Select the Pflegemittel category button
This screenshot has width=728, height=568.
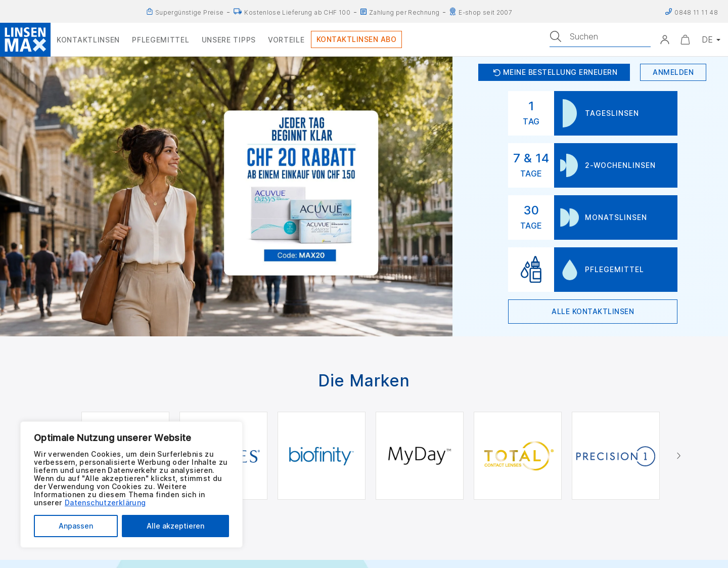pyautogui.click(x=616, y=270)
